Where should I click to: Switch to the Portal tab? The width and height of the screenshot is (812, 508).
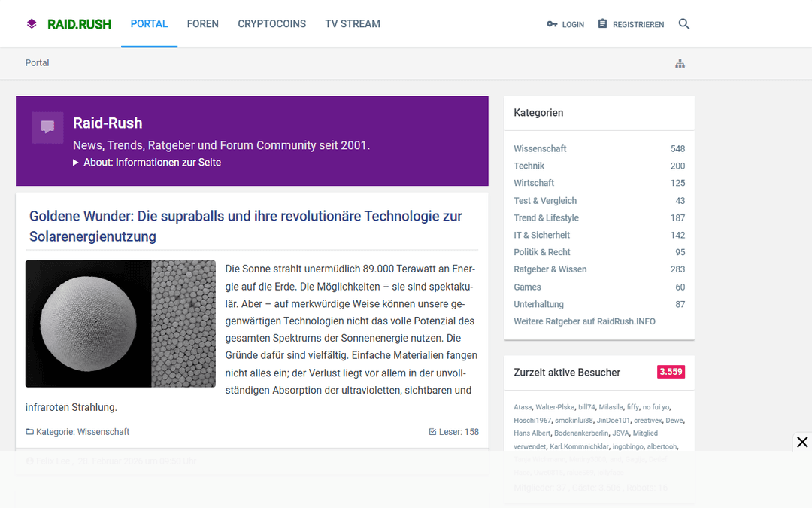click(149, 24)
